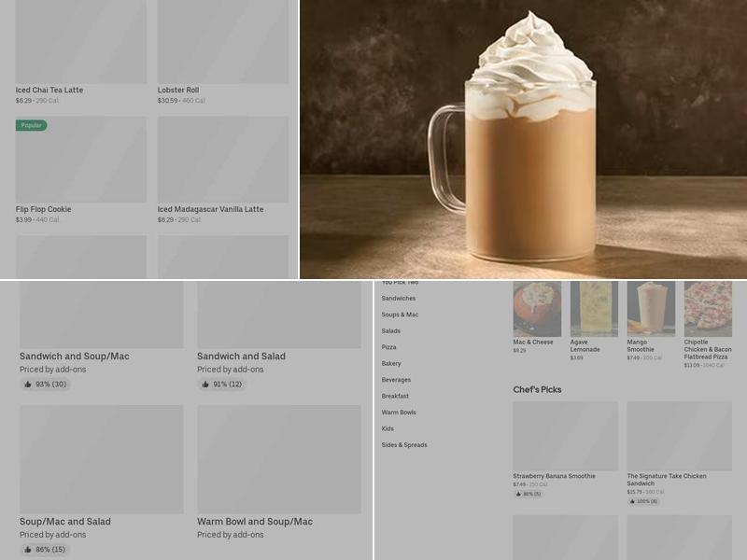Viewport: 747px width, 560px height.
Task: Thumbs-up the Strawberry Banana Smoothie
Action: (x=516, y=493)
